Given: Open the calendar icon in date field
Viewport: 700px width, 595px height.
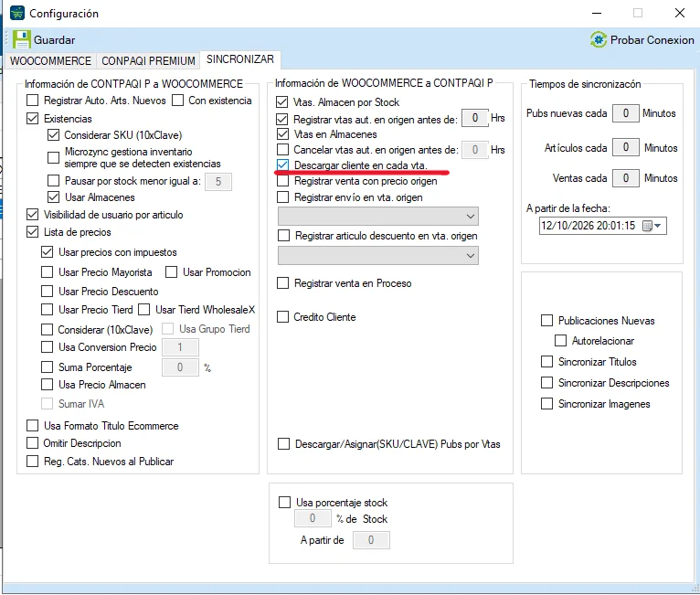Looking at the screenshot, I should [x=647, y=226].
